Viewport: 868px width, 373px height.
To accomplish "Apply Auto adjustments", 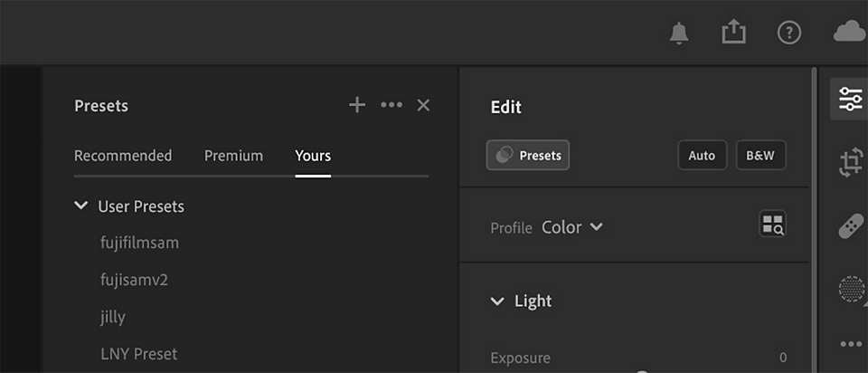I will tap(702, 155).
